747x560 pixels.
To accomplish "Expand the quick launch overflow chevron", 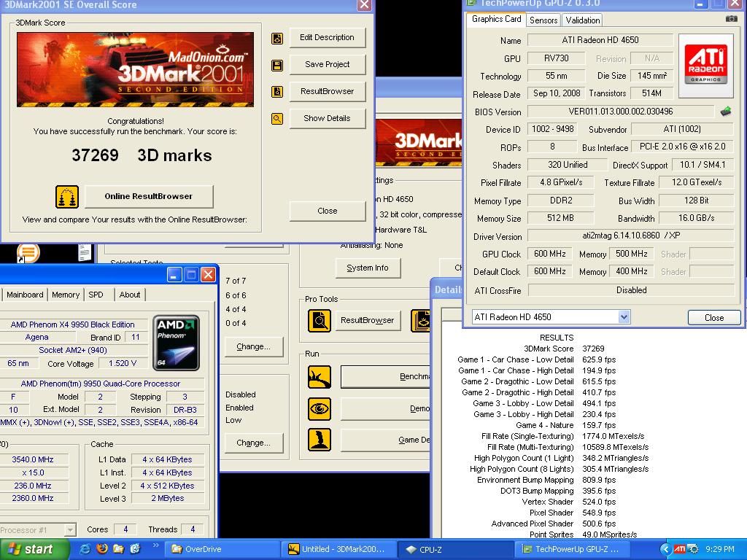I will tap(156, 545).
